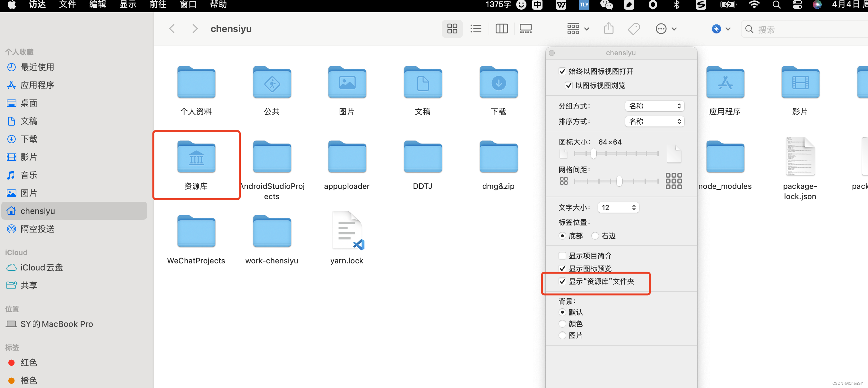
Task: Click the Share toolbar icon
Action: point(609,29)
